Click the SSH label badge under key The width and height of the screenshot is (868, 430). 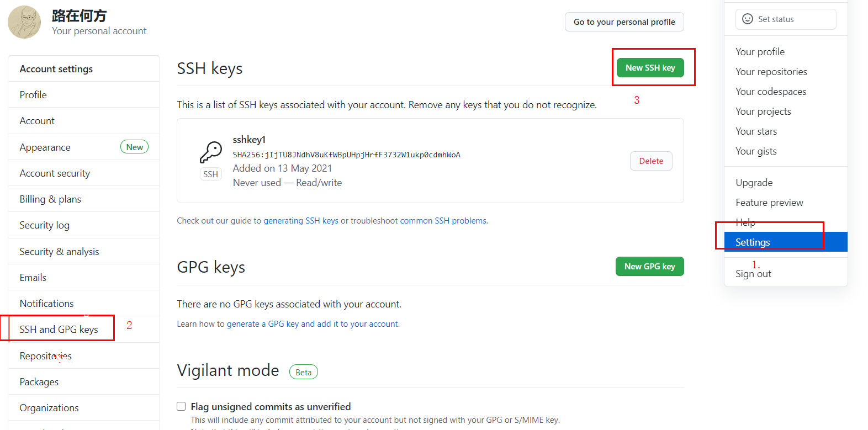click(x=211, y=174)
